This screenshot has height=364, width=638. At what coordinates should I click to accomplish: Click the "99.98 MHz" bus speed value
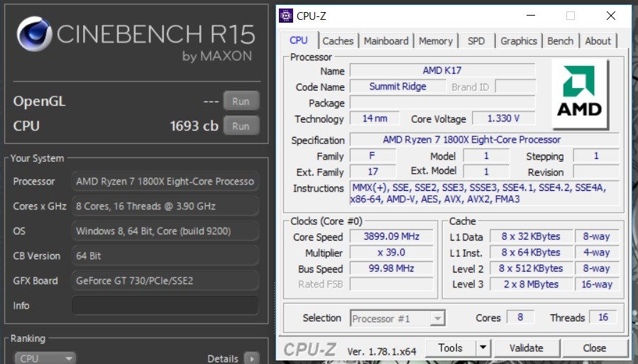click(x=392, y=268)
